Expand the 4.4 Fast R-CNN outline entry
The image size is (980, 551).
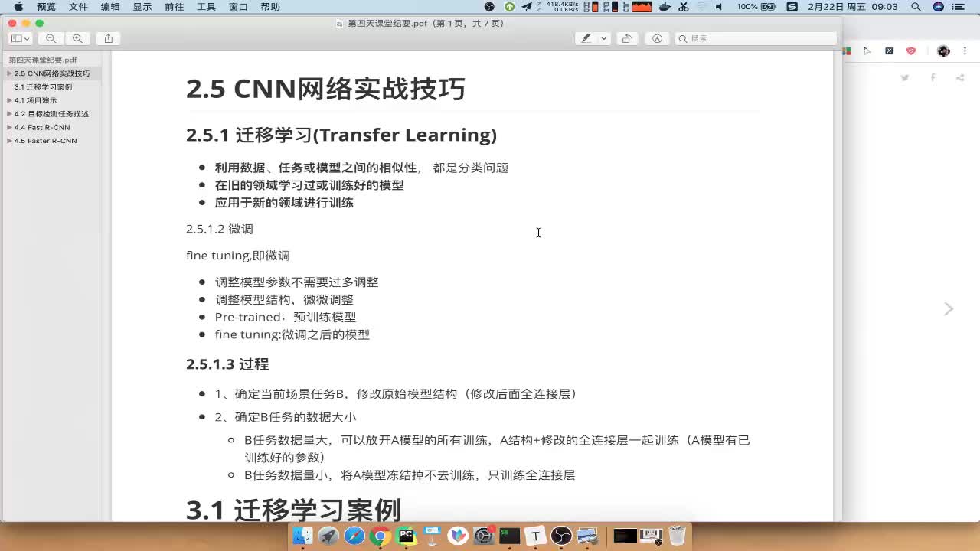tap(9, 127)
